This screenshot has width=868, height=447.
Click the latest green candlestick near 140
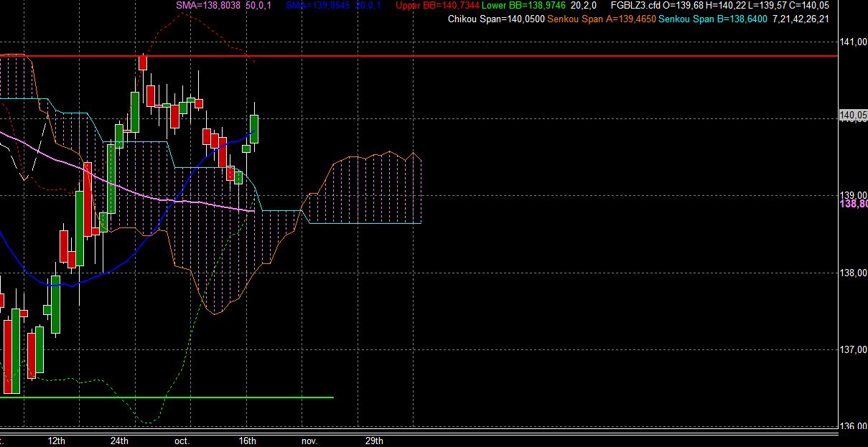[x=254, y=128]
